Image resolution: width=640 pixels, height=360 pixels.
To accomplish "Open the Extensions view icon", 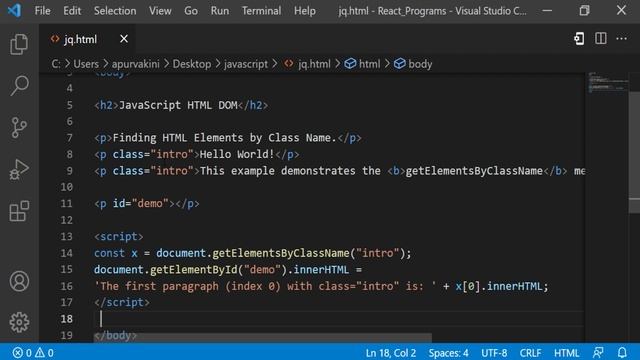I will coord(19,211).
